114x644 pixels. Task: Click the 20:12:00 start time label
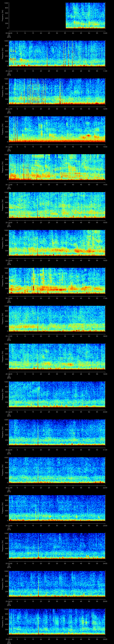(x=9, y=147)
